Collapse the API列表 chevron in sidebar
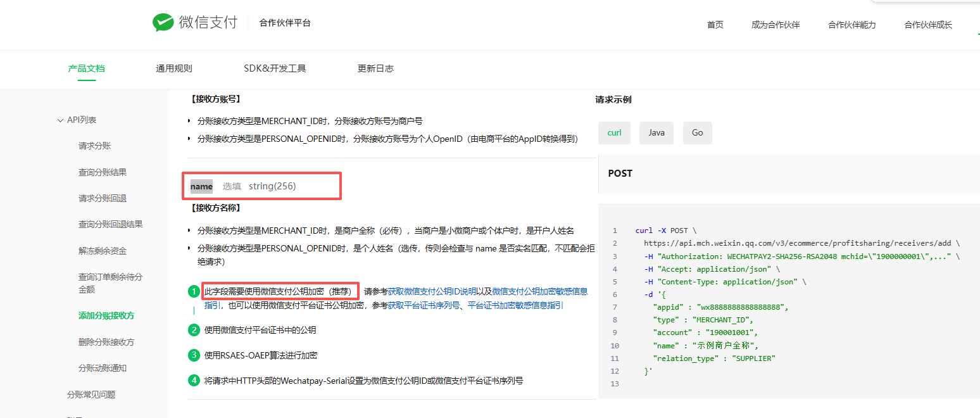 (x=60, y=120)
